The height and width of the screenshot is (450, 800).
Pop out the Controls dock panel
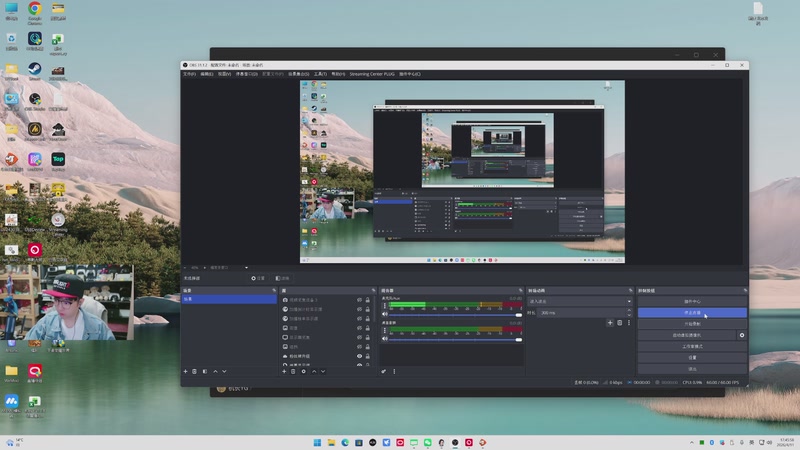(745, 290)
